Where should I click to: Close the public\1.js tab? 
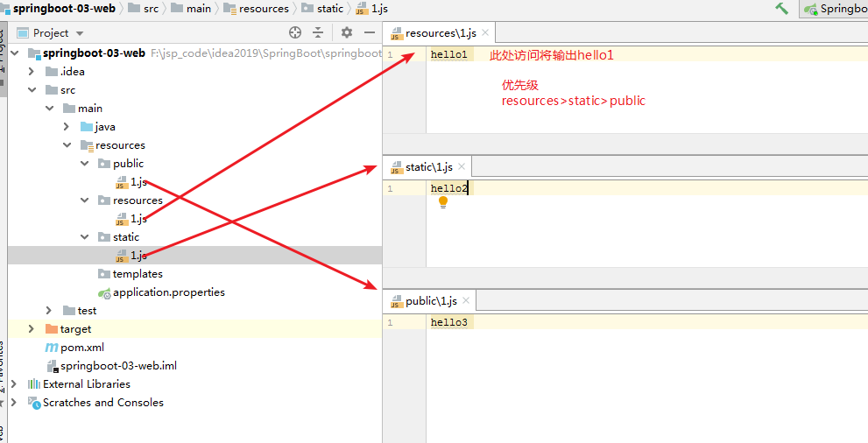pyautogui.click(x=466, y=300)
